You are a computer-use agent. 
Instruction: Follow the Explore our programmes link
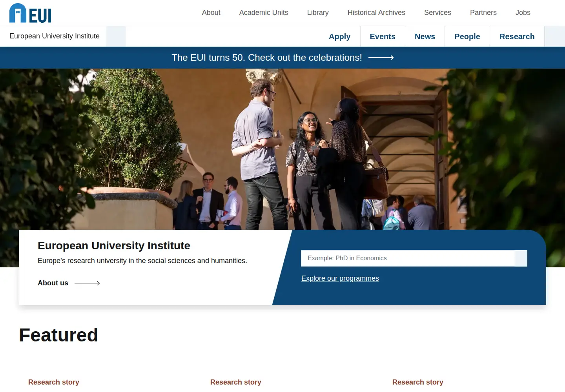click(x=340, y=278)
